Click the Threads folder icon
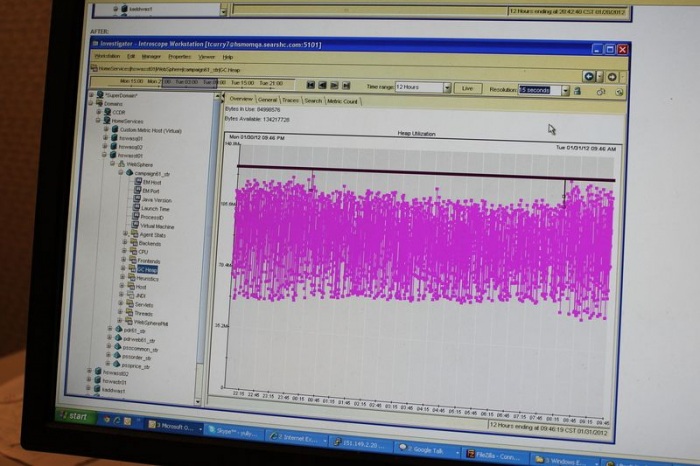700x466 pixels. pos(130,313)
